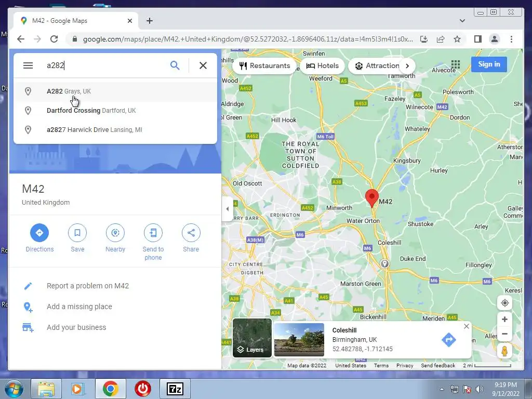Open the Terms link on map footer
This screenshot has width=532, height=399.
[381, 365]
